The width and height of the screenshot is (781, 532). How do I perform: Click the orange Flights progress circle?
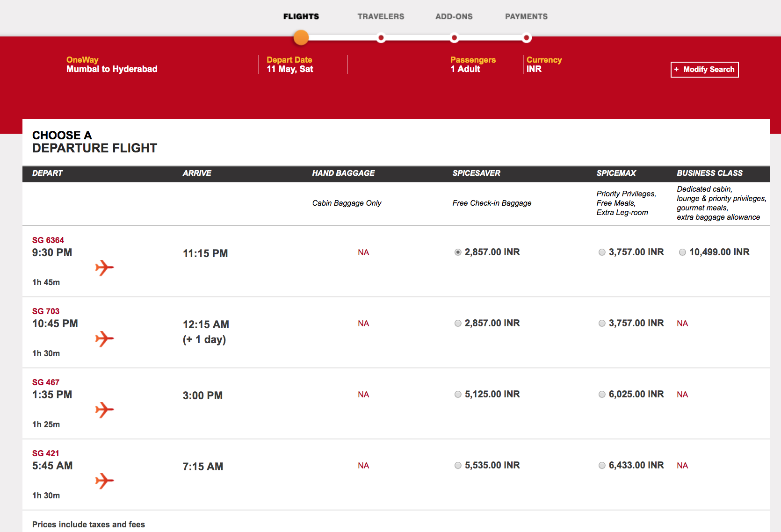301,37
